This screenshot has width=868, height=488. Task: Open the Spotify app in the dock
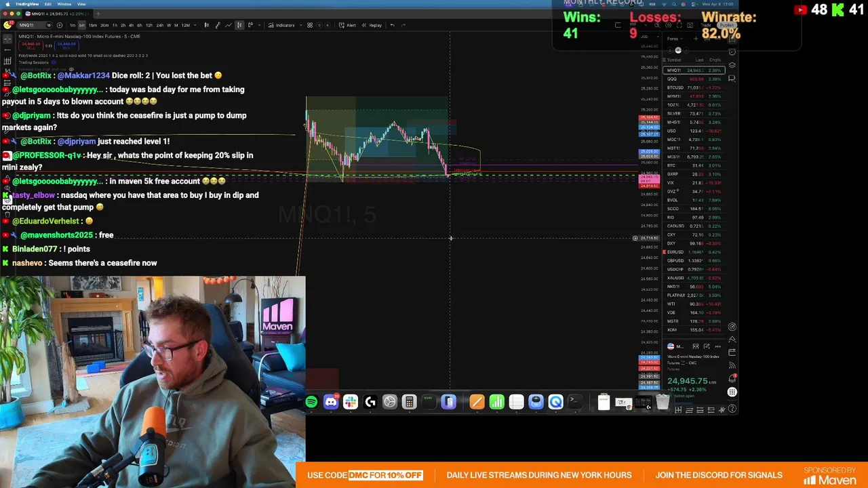[x=311, y=403]
